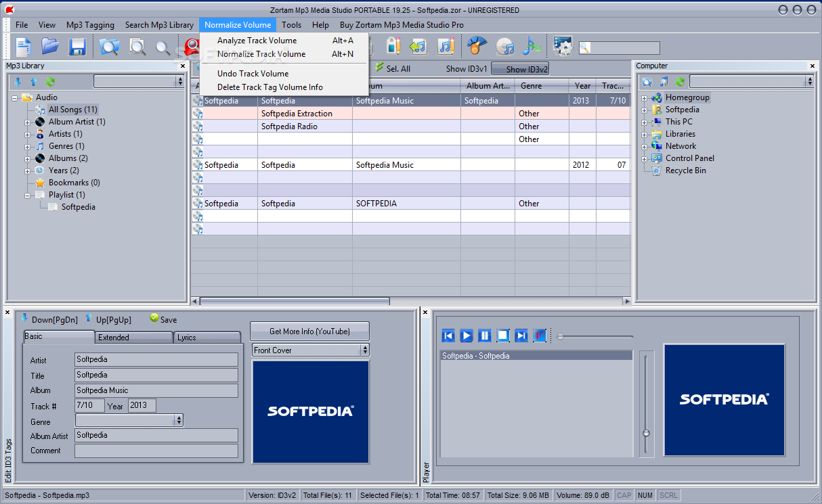Click the blue note with green arrow icon
Screen dimensions: 822x504
(x=532, y=46)
